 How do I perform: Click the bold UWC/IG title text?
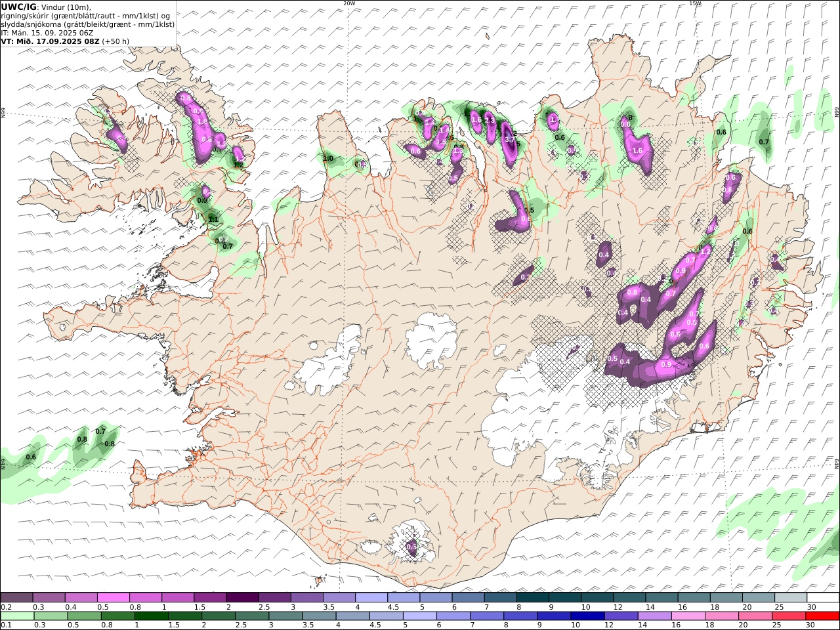(x=18, y=7)
